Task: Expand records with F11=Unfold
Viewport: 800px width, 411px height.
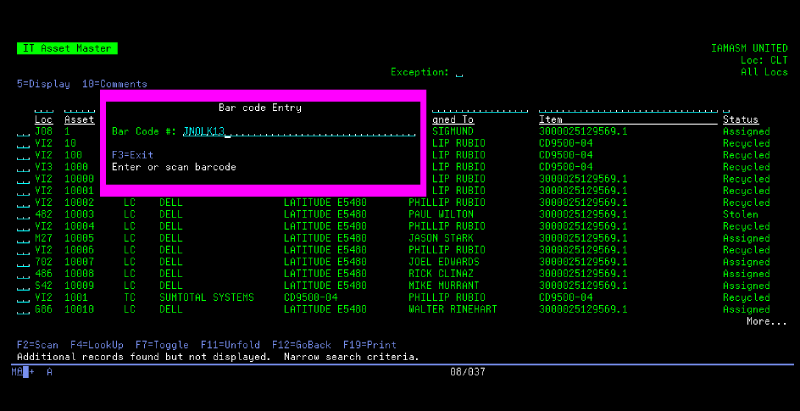Action: coord(232,345)
